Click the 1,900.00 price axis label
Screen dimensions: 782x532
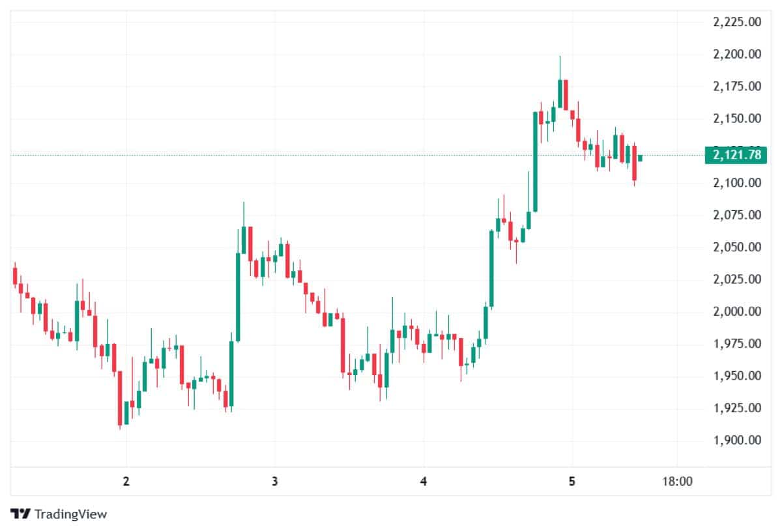[737, 441]
